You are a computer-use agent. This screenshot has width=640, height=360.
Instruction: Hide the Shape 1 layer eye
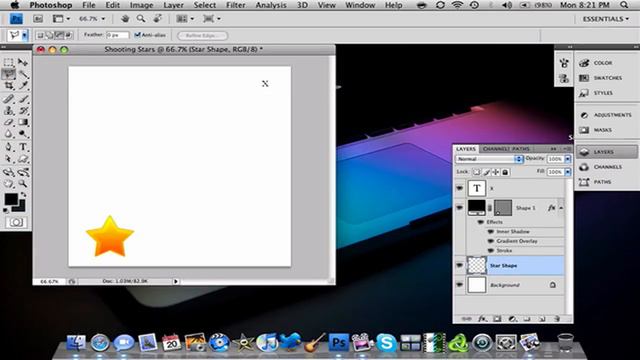460,208
